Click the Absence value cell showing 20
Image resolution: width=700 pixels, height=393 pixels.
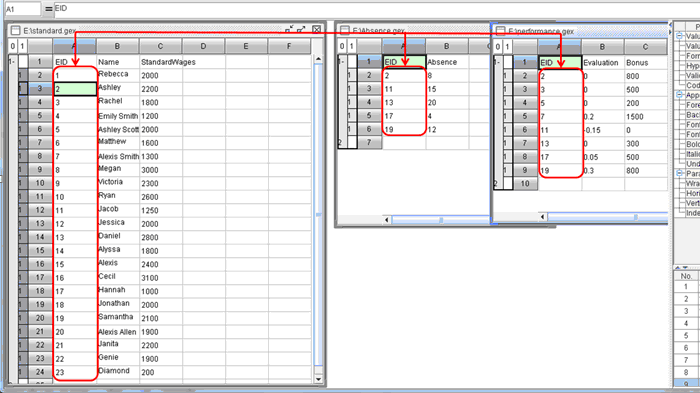click(447, 102)
